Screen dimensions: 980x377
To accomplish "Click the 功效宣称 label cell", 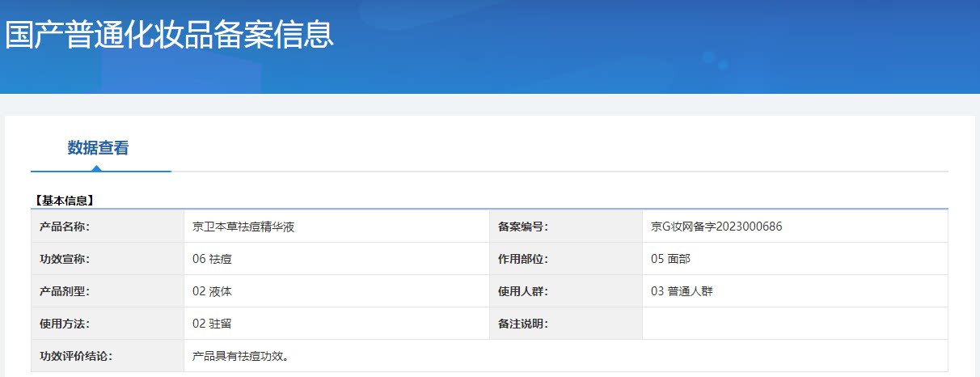I will click(x=65, y=259).
